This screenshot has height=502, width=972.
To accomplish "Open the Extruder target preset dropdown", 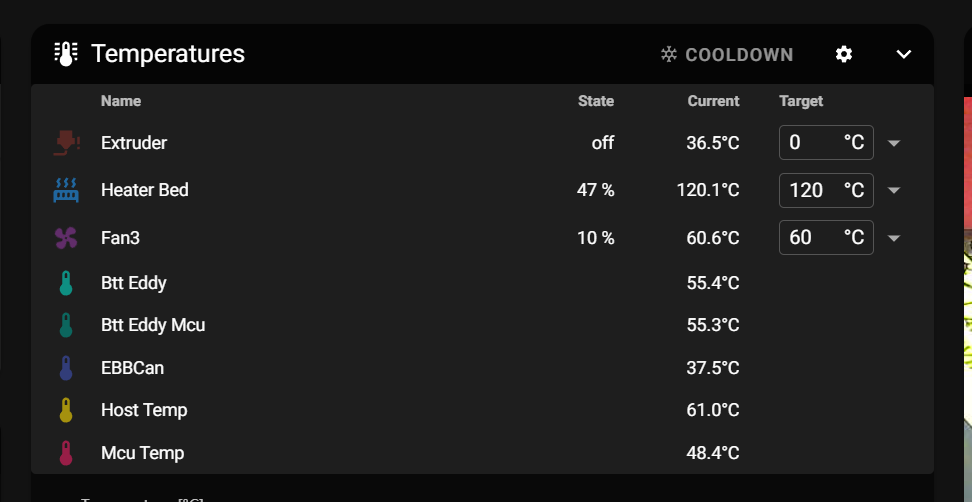I will (893, 143).
